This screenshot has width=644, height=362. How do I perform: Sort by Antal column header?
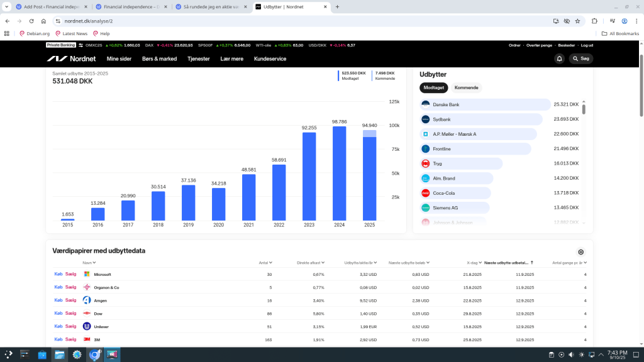[265, 263]
